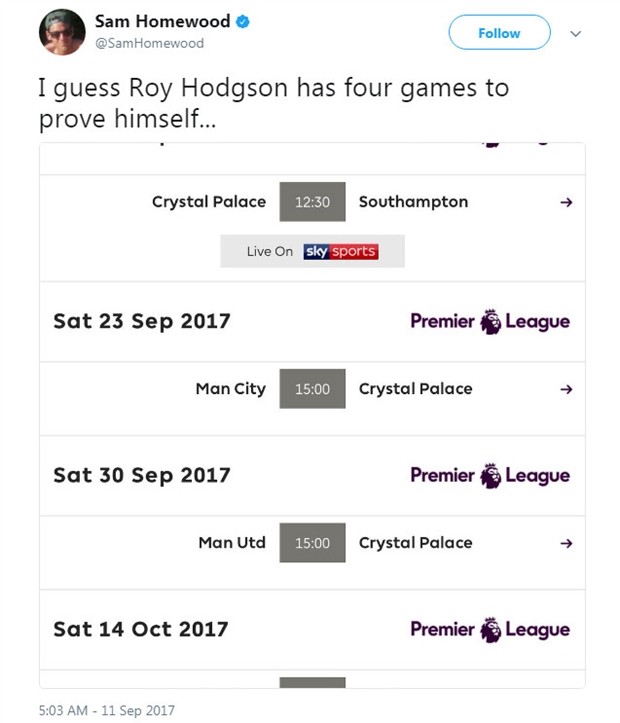Image resolution: width=620 pixels, height=723 pixels.
Task: Select the 15:00 Man Utd kickoff time
Action: tap(312, 543)
